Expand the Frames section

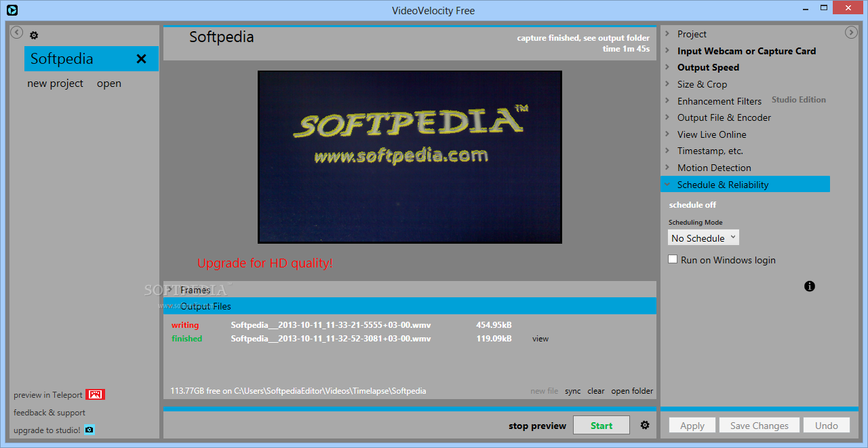[410, 290]
